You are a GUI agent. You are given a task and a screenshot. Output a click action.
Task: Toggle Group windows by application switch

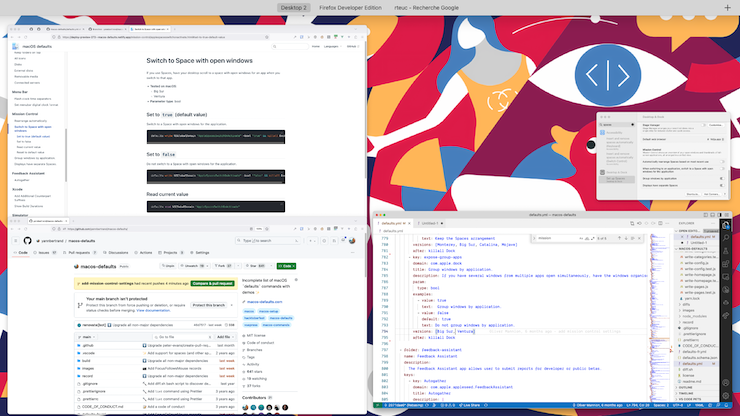pos(722,178)
